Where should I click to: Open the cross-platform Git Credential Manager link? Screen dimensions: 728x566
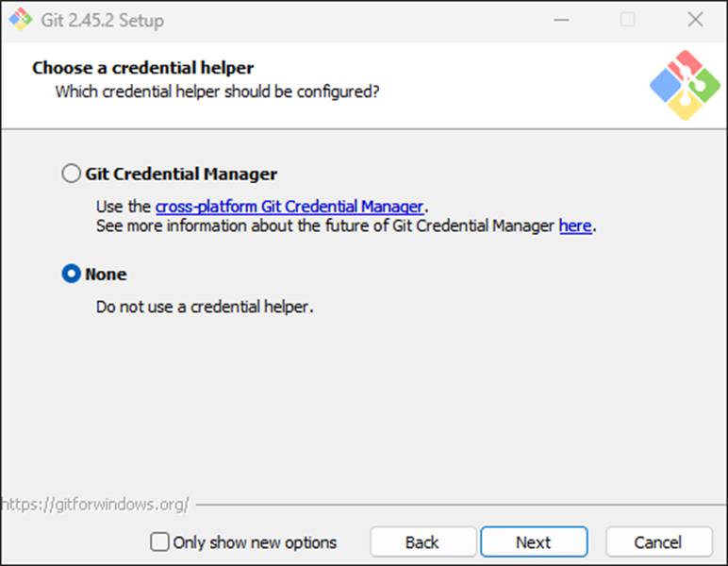[290, 207]
